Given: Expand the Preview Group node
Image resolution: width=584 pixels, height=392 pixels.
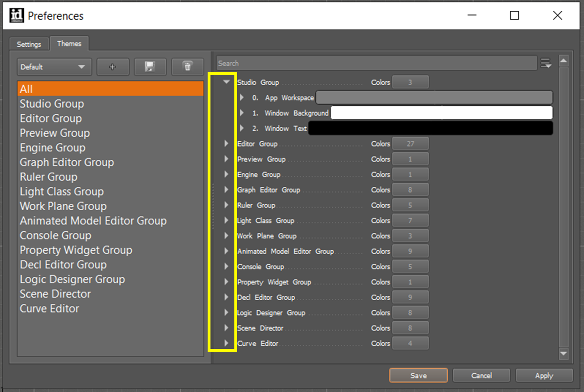Looking at the screenshot, I should (x=226, y=159).
